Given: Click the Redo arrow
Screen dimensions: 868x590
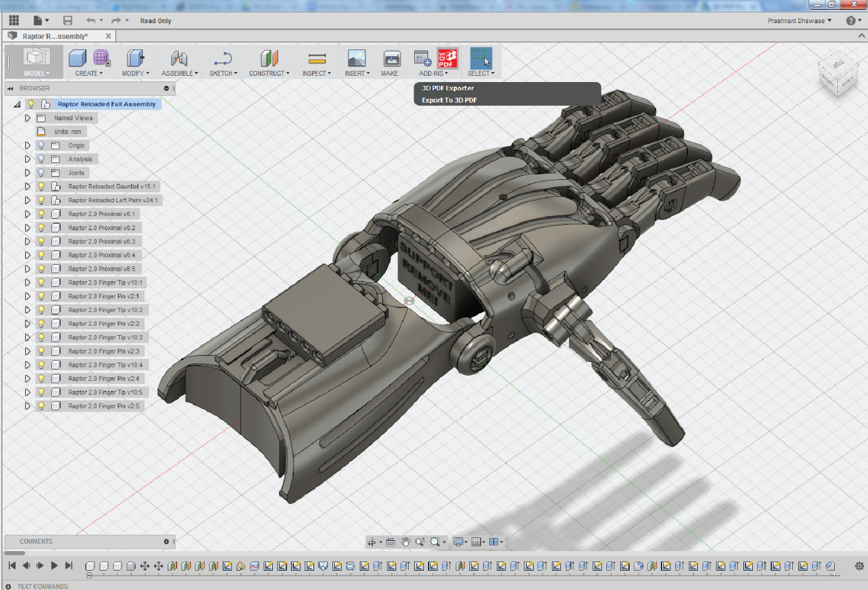Looking at the screenshot, I should [x=116, y=21].
